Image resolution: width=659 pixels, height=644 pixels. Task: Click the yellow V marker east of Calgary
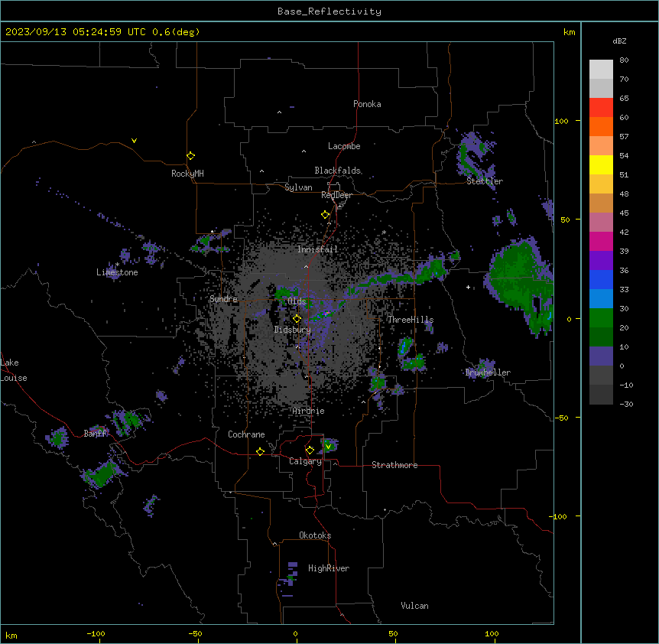(328, 447)
